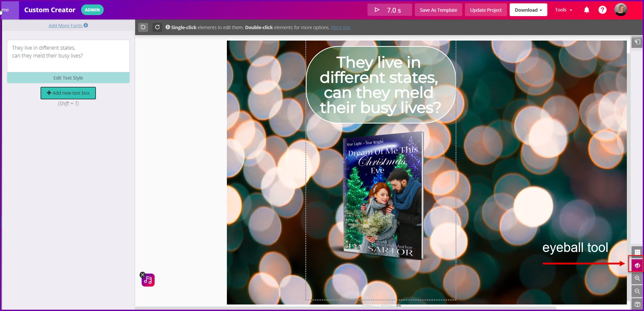The width and height of the screenshot is (644, 311).
Task: Click Update Project button
Action: 485,10
